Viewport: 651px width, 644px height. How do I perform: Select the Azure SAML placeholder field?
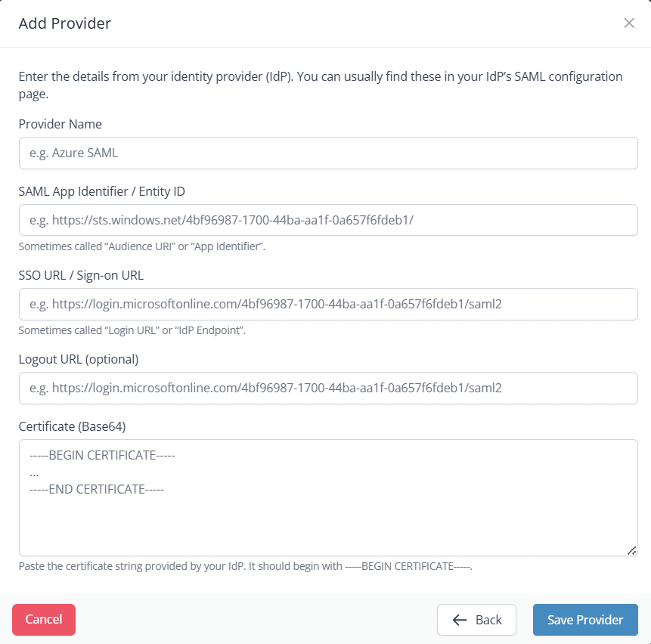click(x=328, y=153)
